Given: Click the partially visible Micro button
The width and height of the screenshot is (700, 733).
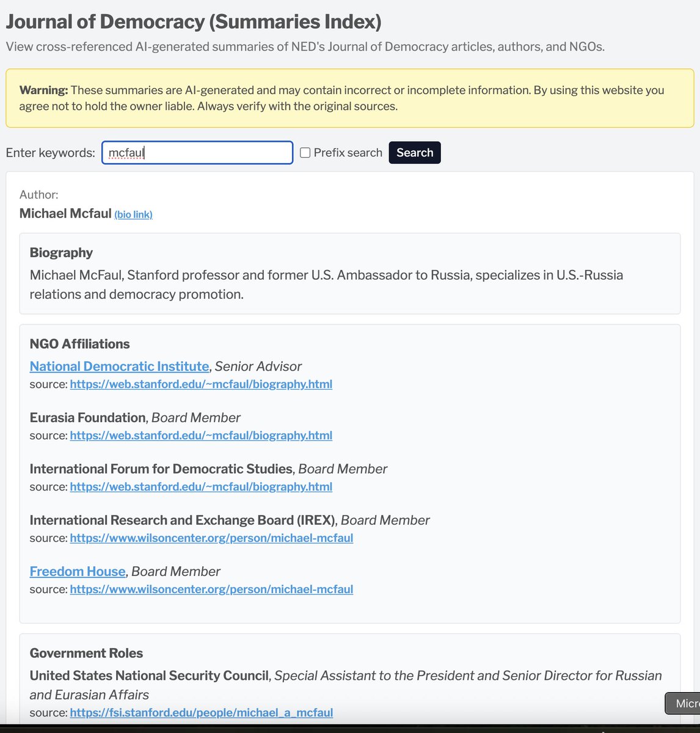Looking at the screenshot, I should (x=683, y=704).
